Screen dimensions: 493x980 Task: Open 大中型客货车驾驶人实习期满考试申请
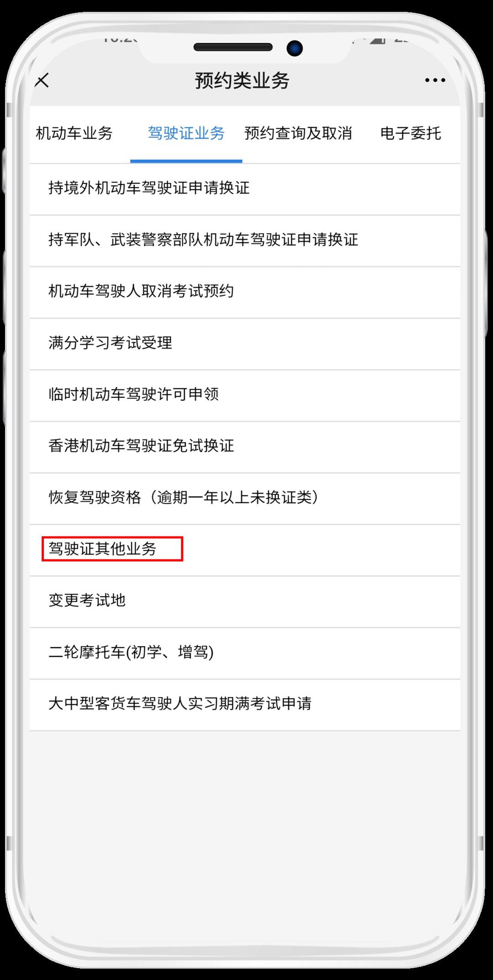[245, 704]
